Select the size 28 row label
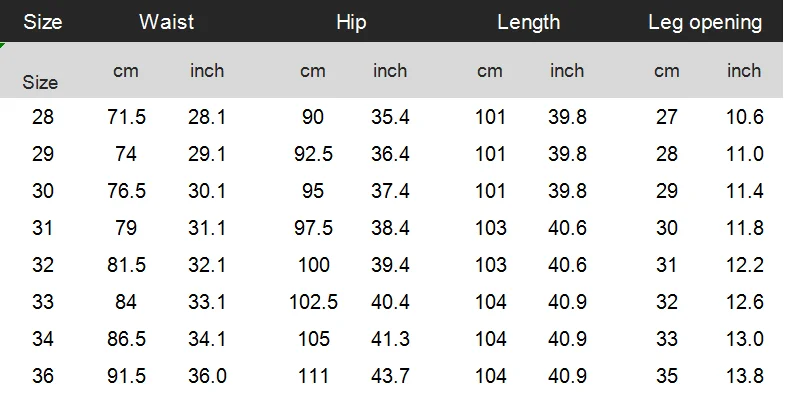The image size is (785, 398). [43, 117]
